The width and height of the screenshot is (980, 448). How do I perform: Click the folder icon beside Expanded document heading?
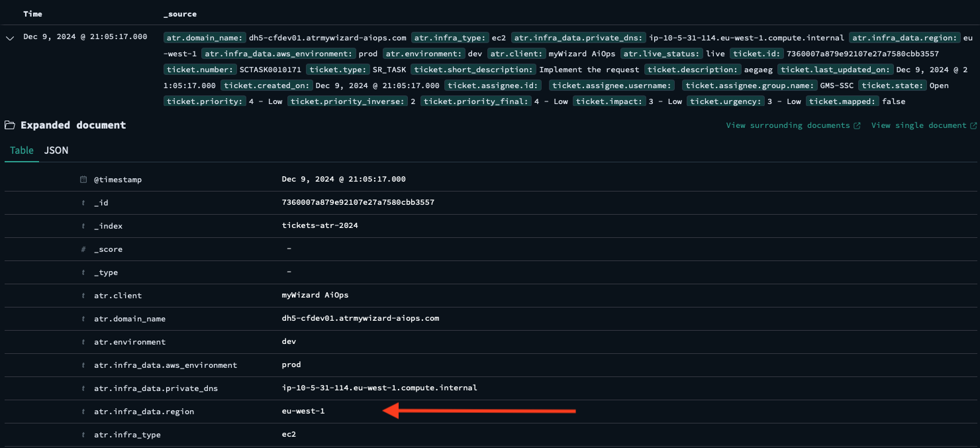click(x=9, y=125)
